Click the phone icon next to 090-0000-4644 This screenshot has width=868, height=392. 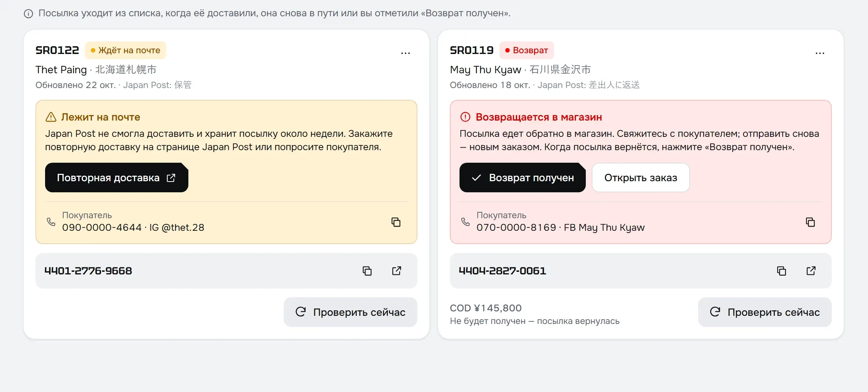[x=51, y=222]
